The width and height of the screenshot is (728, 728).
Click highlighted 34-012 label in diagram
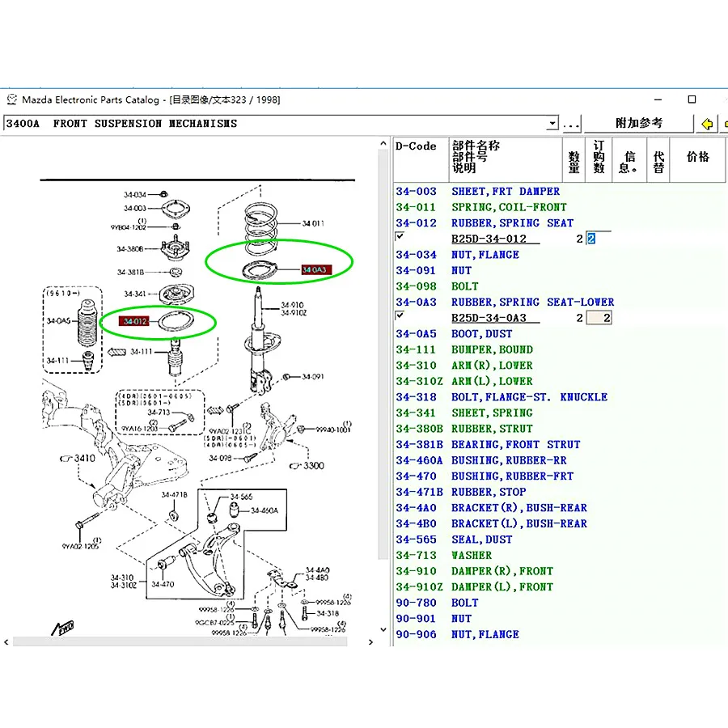coord(134,321)
